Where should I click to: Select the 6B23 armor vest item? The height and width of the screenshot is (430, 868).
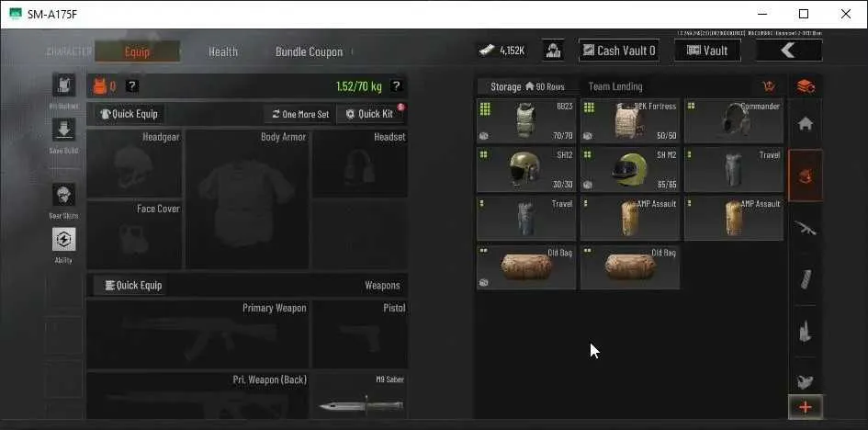tap(526, 121)
